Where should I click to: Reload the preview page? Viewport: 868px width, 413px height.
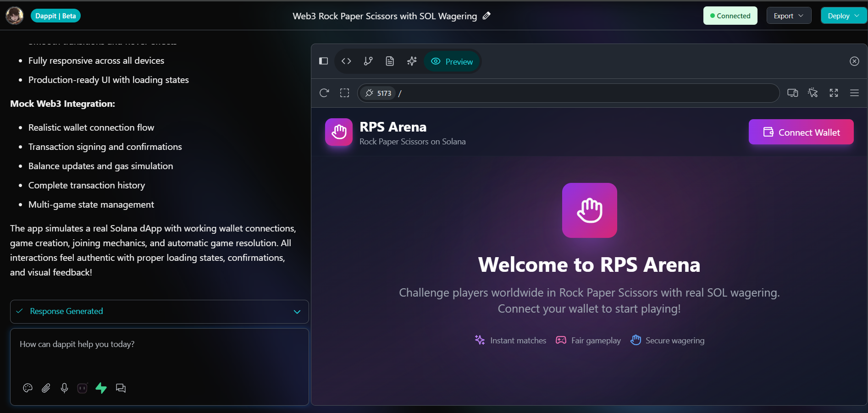pyautogui.click(x=324, y=93)
